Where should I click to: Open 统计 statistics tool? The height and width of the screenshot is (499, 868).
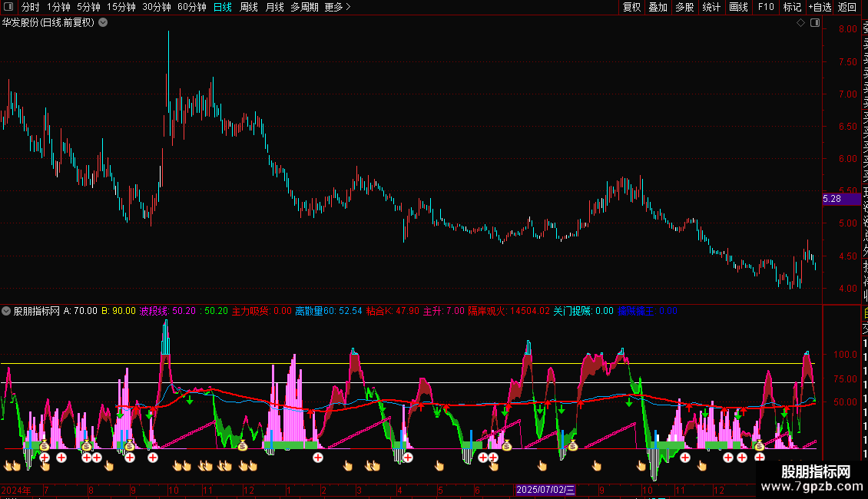[711, 7]
